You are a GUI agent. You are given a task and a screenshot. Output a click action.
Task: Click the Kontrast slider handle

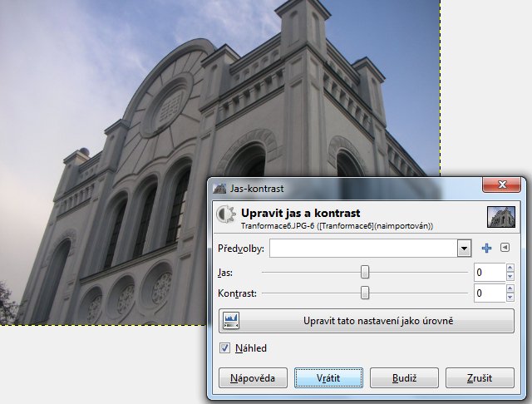pyautogui.click(x=365, y=293)
